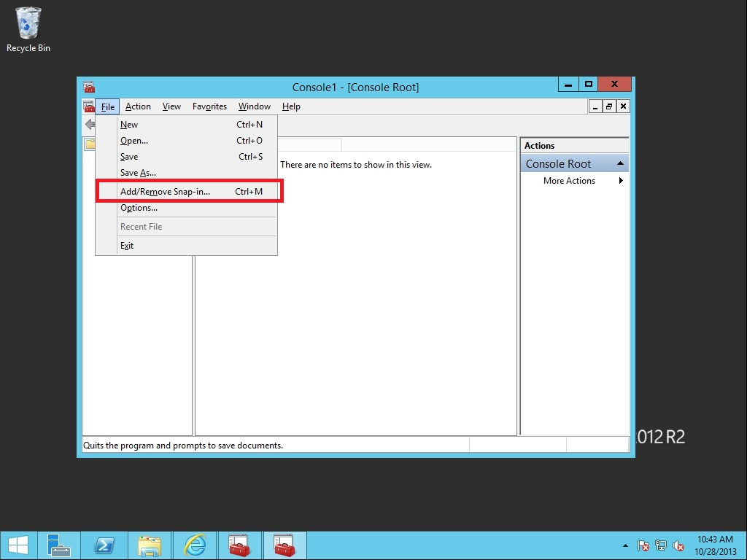Select Add/Remove Snap-in from File menu
This screenshot has width=747, height=560.
pyautogui.click(x=165, y=192)
